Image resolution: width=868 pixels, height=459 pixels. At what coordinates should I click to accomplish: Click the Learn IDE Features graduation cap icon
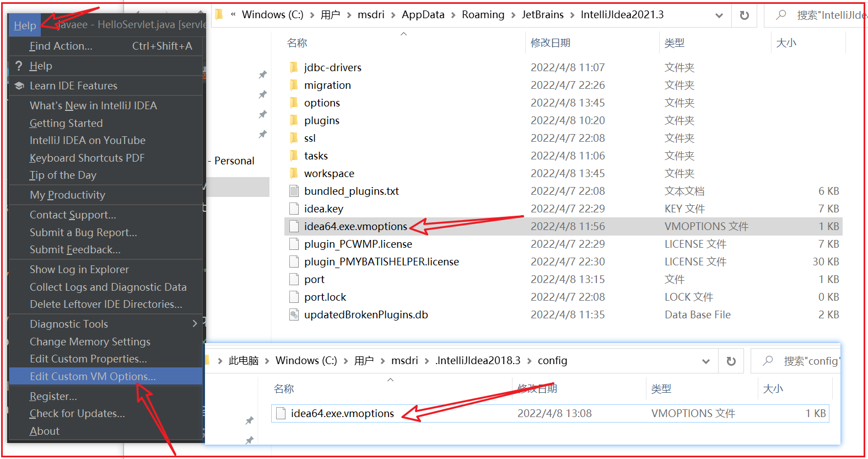click(19, 86)
